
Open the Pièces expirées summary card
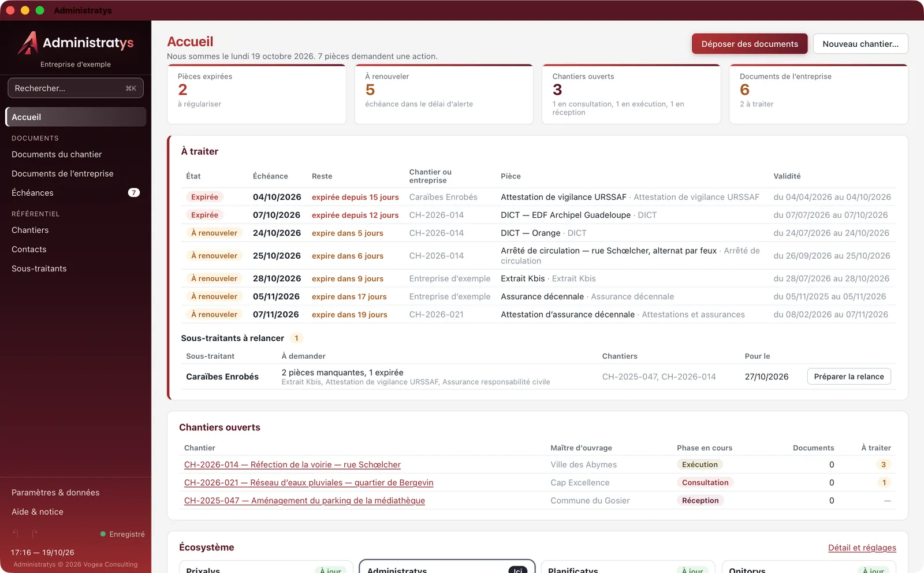coord(256,94)
